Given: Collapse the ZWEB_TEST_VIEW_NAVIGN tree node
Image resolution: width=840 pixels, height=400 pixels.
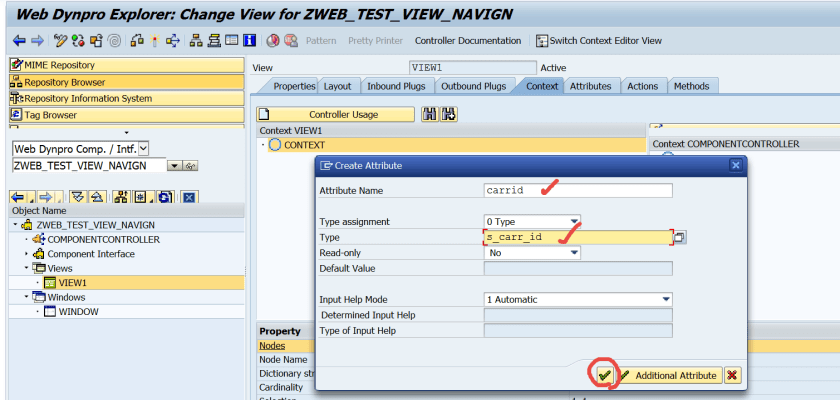Looking at the screenshot, I should click(x=16, y=224).
